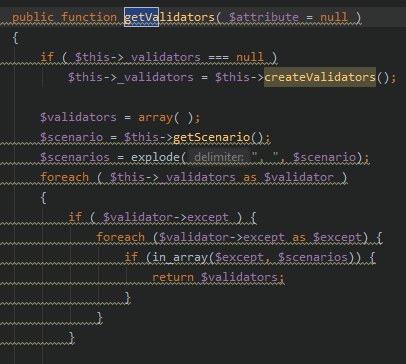The image size is (406, 364).
Task: Click the $attribute parameter in the signature
Action: (x=264, y=17)
